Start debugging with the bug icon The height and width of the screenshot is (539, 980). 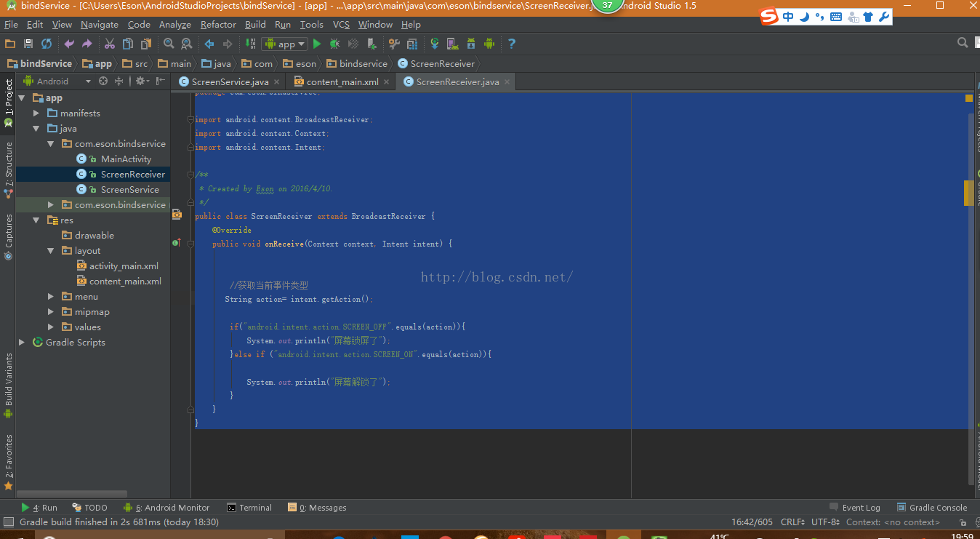tap(335, 44)
